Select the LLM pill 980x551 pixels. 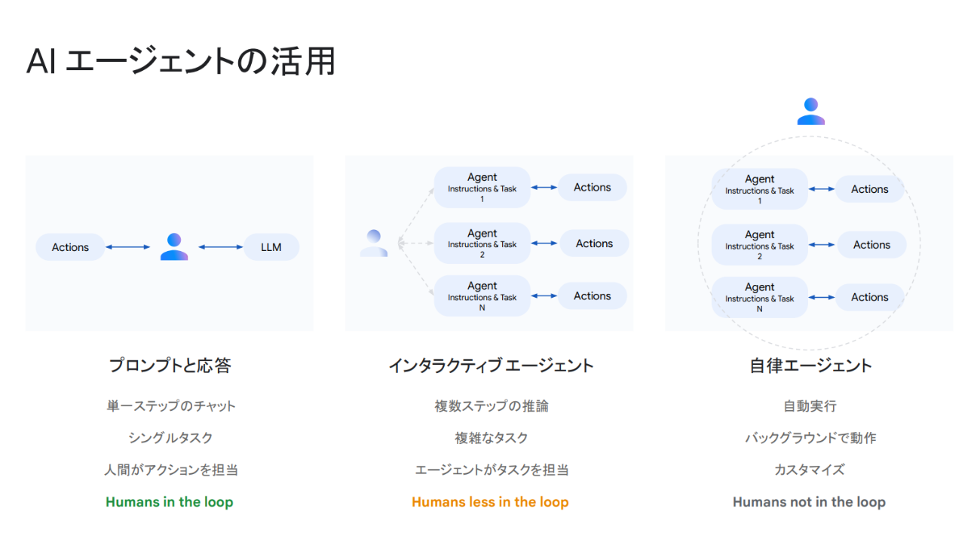click(x=271, y=247)
